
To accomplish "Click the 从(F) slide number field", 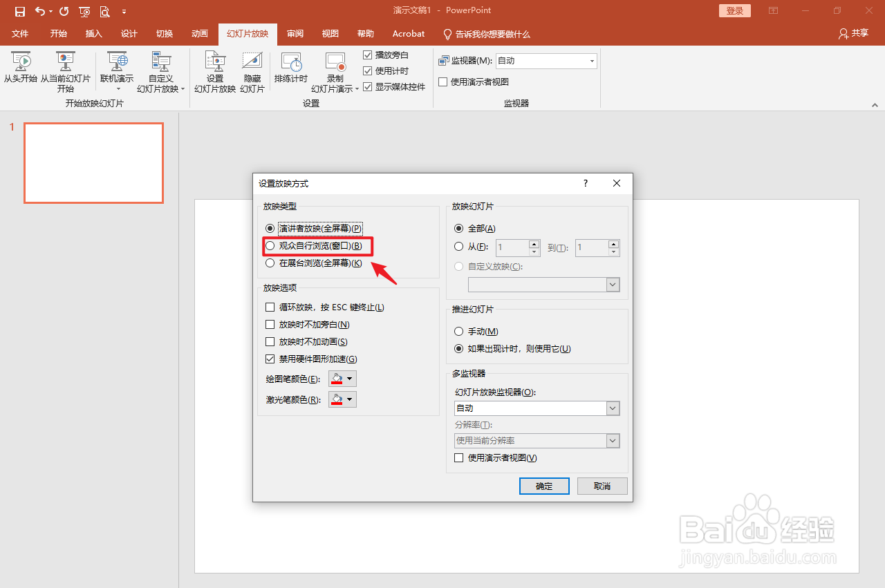I will [512, 247].
